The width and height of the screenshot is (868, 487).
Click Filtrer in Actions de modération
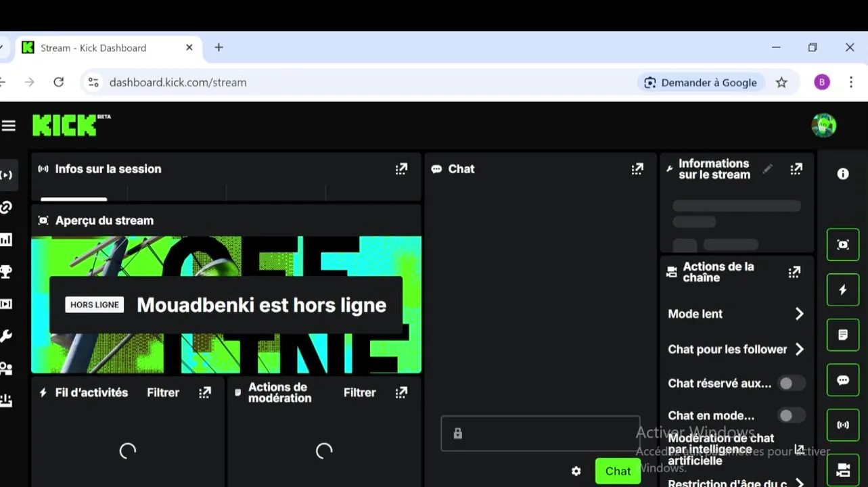(x=359, y=392)
